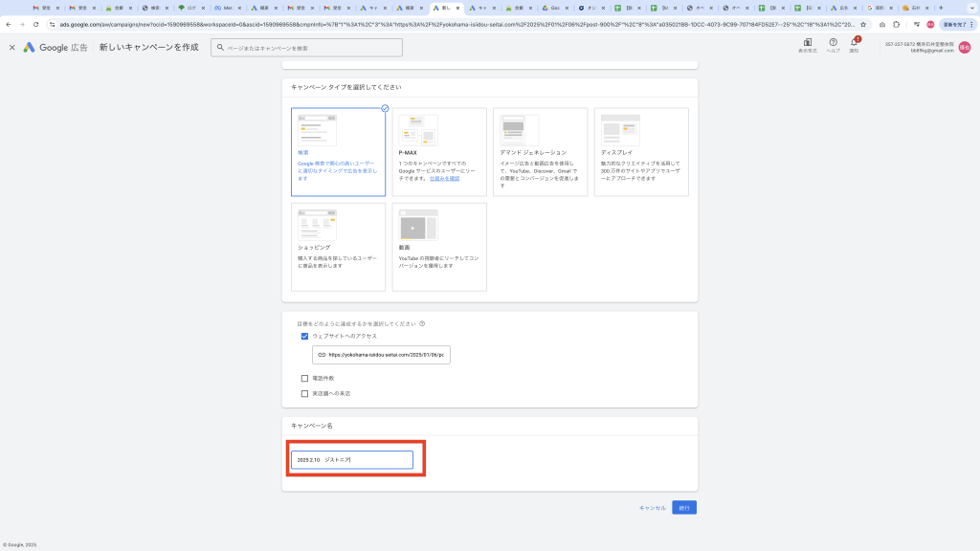980x551 pixels.
Task: Uncheck the ウェブサイトへのアクセス checkbox
Action: click(304, 336)
